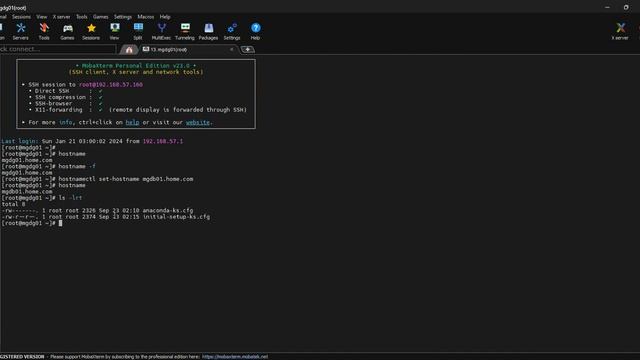Open the Sessions menu
This screenshot has height=360, width=640.
(x=21, y=17)
